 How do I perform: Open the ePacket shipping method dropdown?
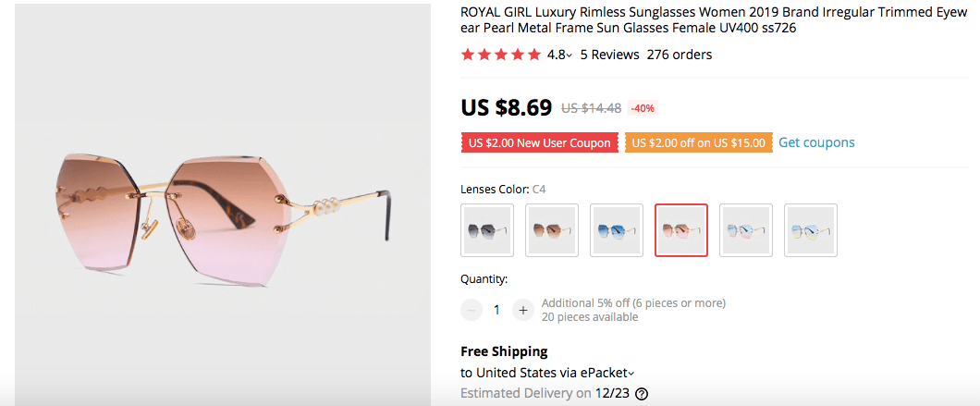tap(631, 374)
